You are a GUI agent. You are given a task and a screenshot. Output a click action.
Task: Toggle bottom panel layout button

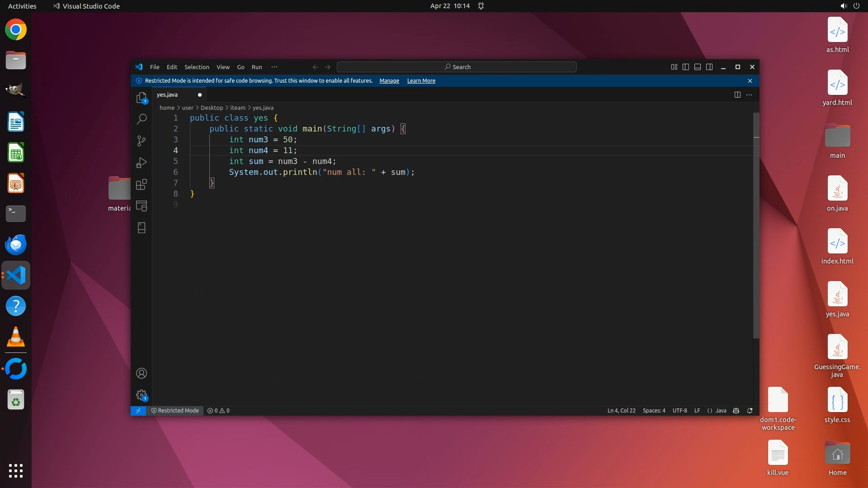pos(698,67)
